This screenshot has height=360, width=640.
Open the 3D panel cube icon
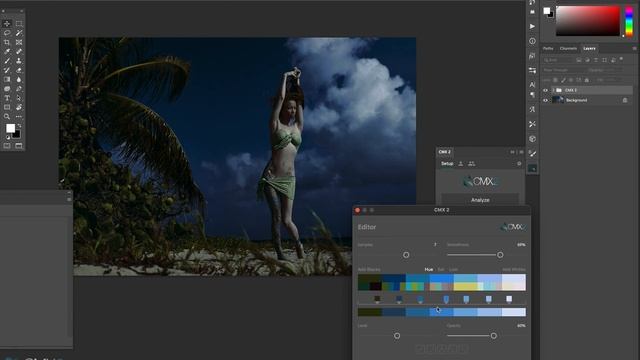coord(532,139)
